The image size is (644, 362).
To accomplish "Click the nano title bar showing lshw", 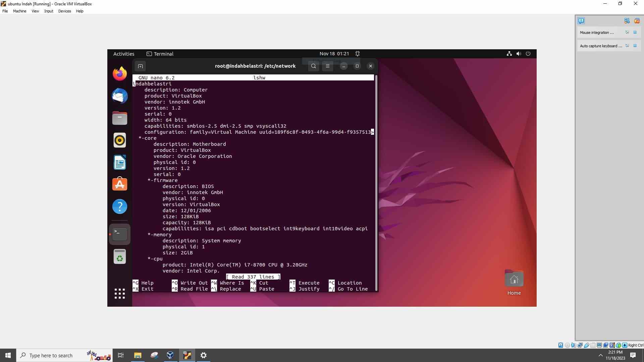I will click(253, 78).
